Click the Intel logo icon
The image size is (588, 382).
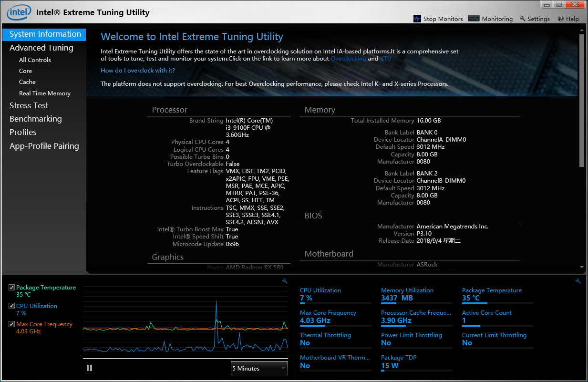coord(19,12)
